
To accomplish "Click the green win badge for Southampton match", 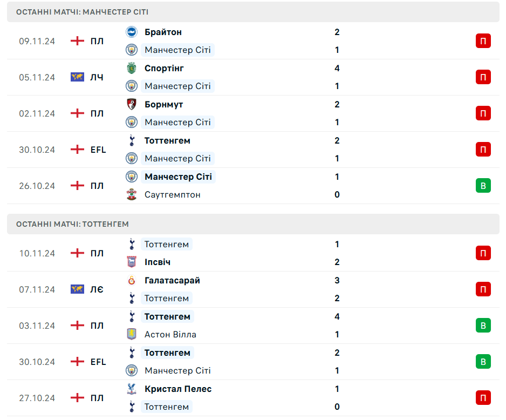I will (483, 186).
